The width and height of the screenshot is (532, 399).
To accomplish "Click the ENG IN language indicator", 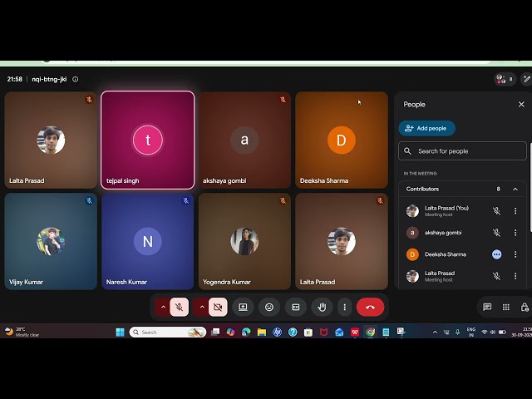I will pos(471,332).
